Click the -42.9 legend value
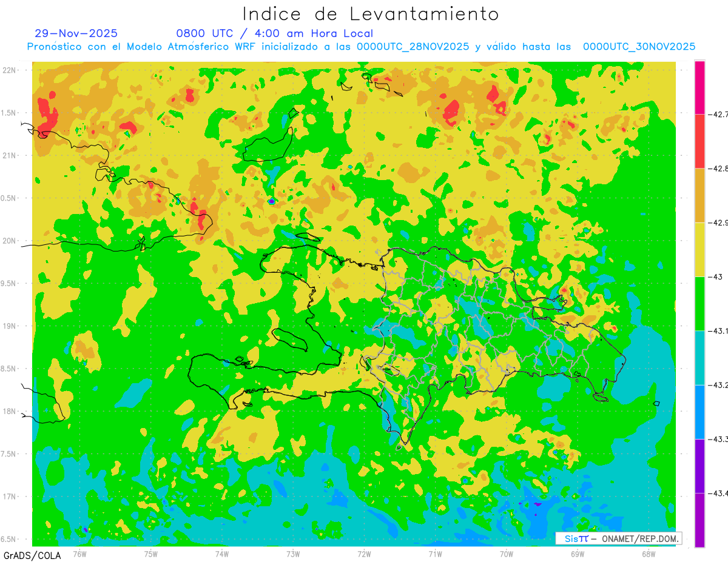The image size is (728, 562). pyautogui.click(x=717, y=222)
